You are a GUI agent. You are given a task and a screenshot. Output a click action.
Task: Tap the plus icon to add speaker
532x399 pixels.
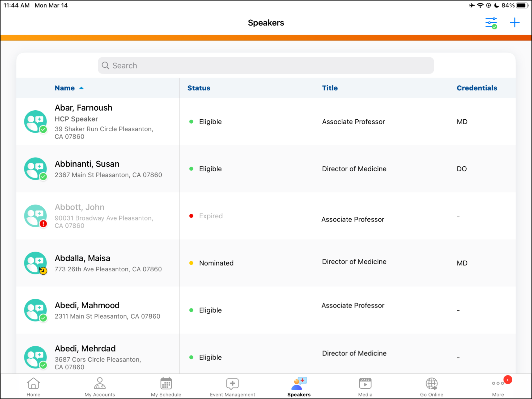pyautogui.click(x=514, y=23)
